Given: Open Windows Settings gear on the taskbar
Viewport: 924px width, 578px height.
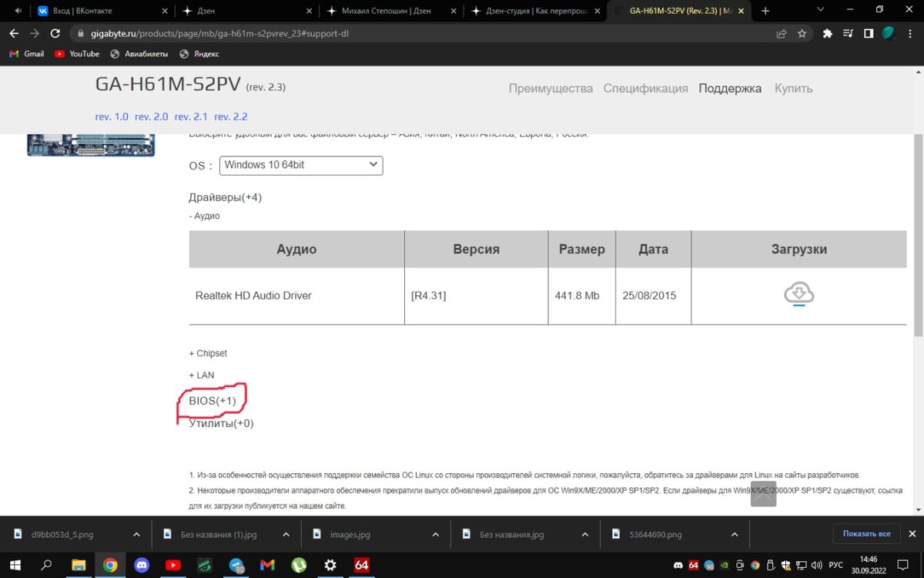Looking at the screenshot, I should coord(330,565).
